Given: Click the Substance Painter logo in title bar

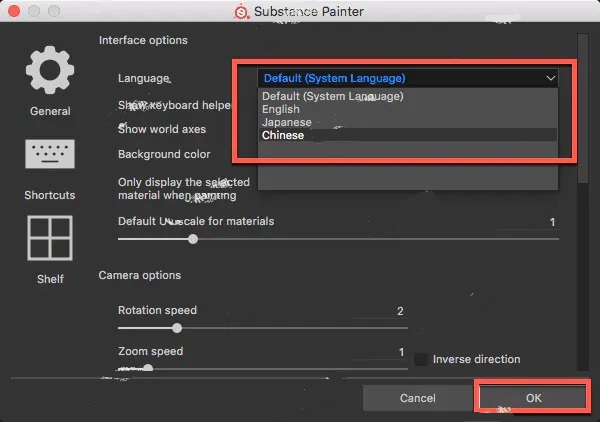Looking at the screenshot, I should click(241, 12).
